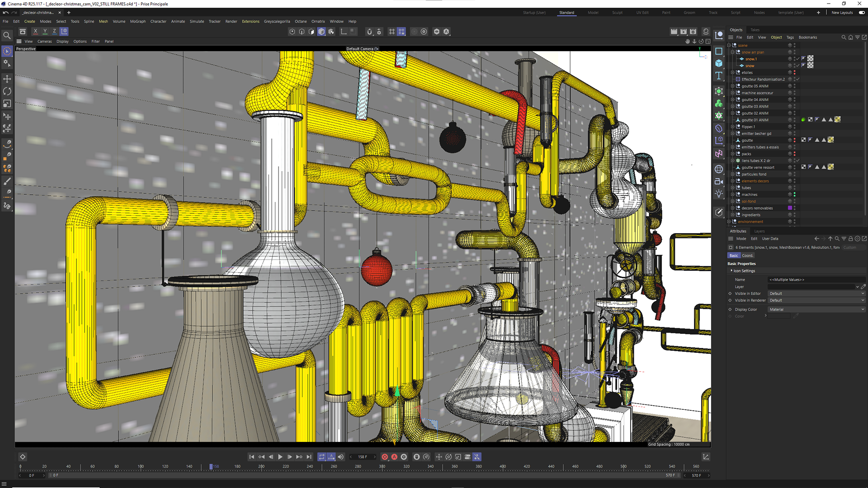Toggle the Z axis lock
The height and width of the screenshot is (488, 868).
coord(54,31)
